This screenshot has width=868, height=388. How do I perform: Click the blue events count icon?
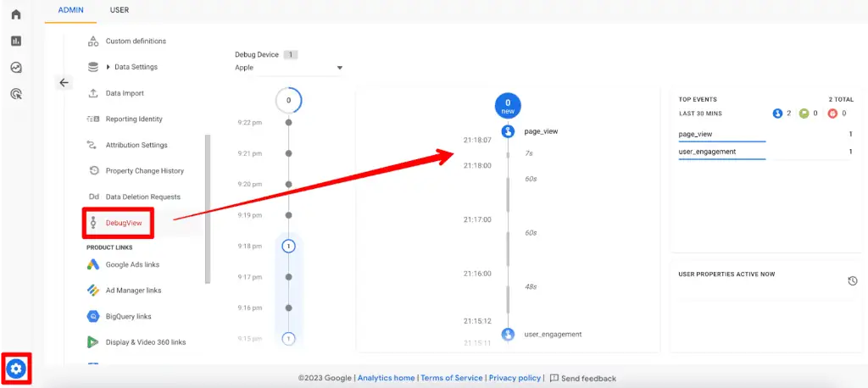coord(778,114)
